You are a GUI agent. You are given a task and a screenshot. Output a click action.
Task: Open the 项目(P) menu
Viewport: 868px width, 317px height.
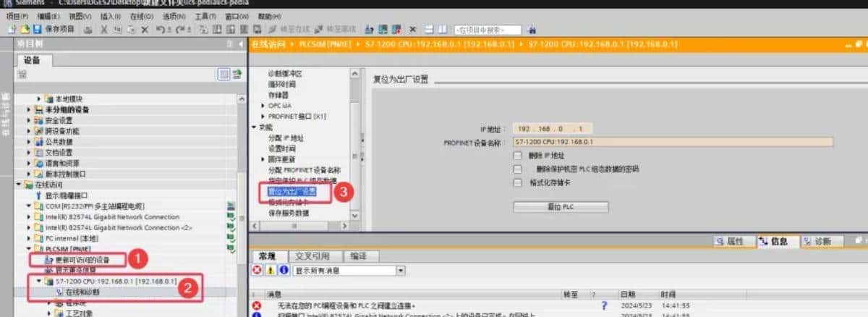(x=16, y=16)
